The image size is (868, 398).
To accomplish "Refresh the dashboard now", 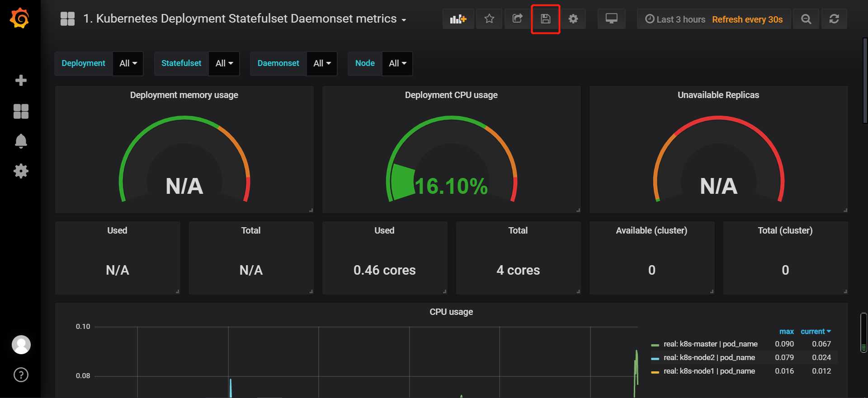I will pos(834,19).
